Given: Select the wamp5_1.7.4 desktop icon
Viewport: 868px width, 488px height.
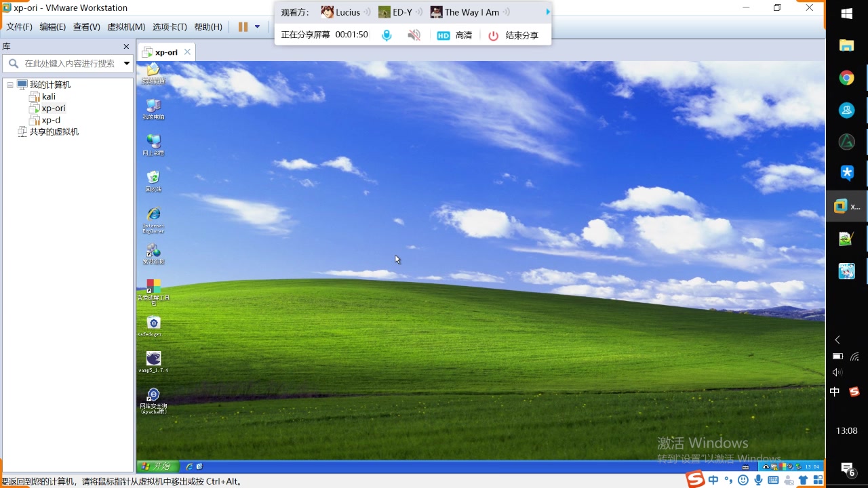Looking at the screenshot, I should coord(153,363).
